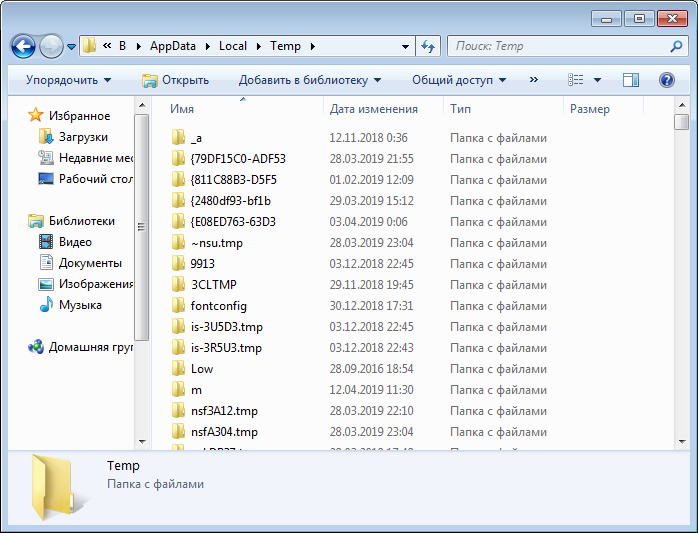Refresh the Temp folder view
The image size is (698, 533).
click(428, 46)
